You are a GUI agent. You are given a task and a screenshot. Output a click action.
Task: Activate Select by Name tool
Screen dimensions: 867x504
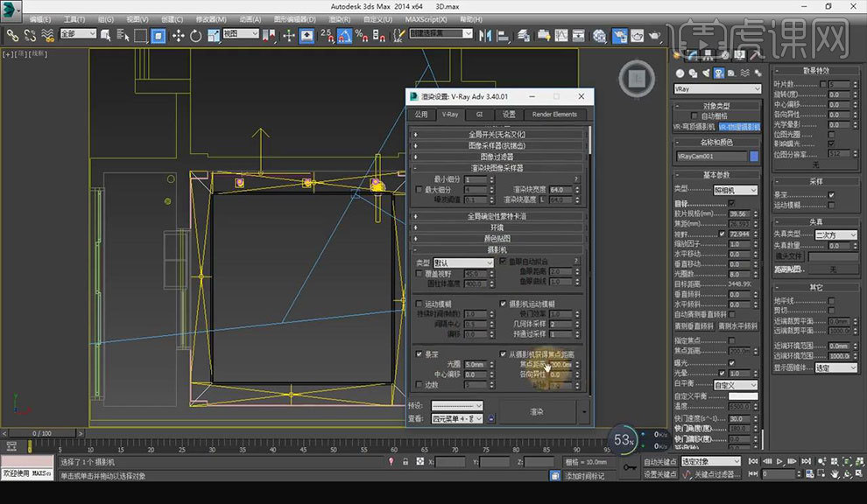[x=123, y=36]
